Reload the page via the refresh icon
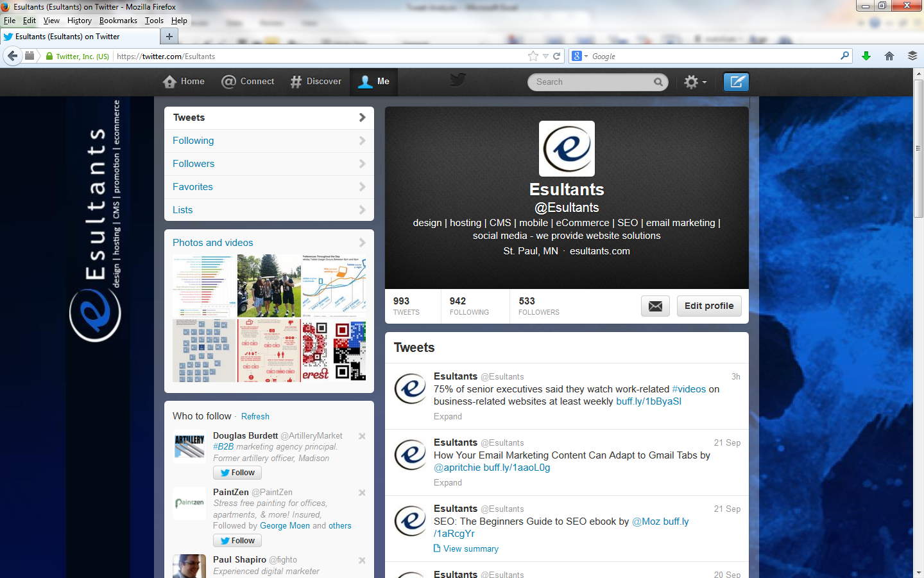This screenshot has height=578, width=924. 556,56
